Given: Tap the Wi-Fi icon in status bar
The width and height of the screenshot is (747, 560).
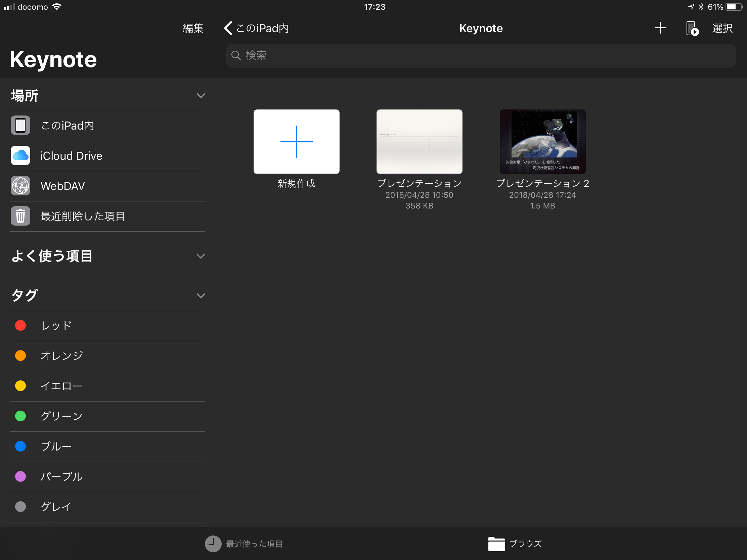Looking at the screenshot, I should 57,7.
